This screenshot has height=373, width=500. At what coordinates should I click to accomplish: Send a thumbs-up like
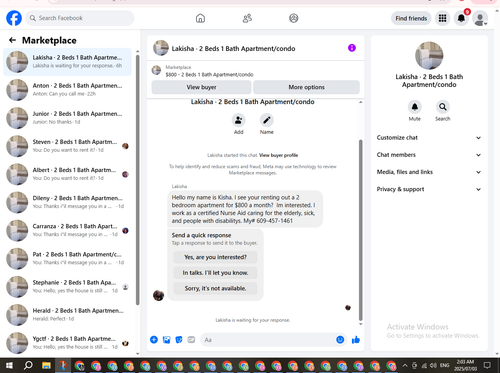pos(356,340)
